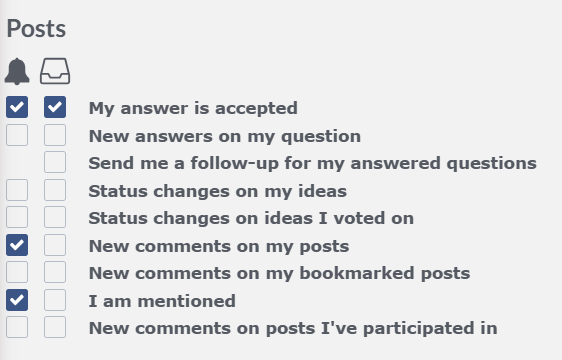This screenshot has height=360, width=562.
Task: Uncheck inbox option for My answer is accepted
Action: point(55,107)
